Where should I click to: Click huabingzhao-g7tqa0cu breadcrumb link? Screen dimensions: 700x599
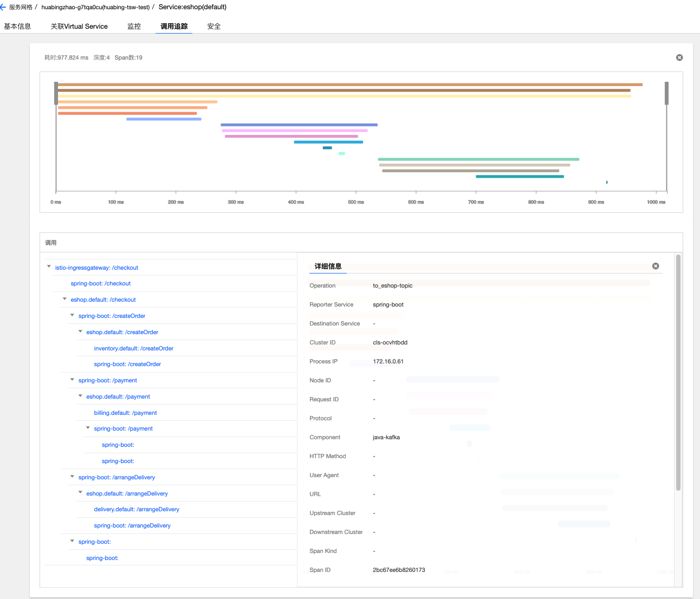tap(95, 7)
